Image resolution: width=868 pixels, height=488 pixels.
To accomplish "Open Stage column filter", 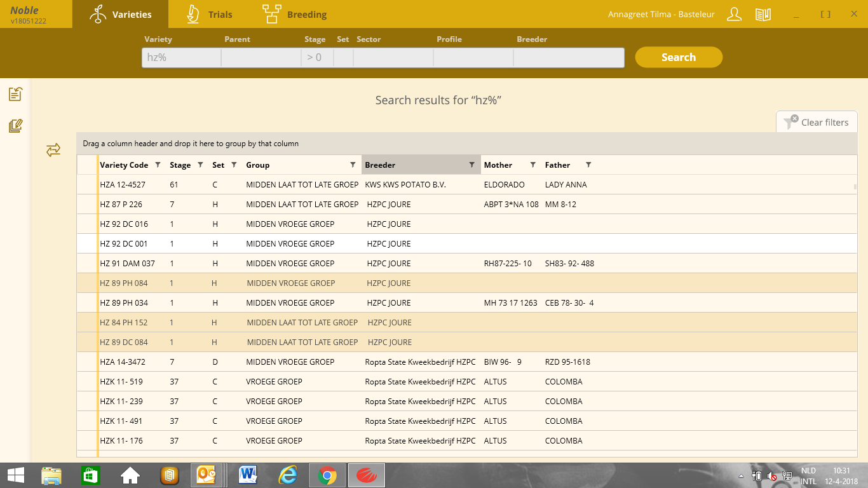I will 200,165.
